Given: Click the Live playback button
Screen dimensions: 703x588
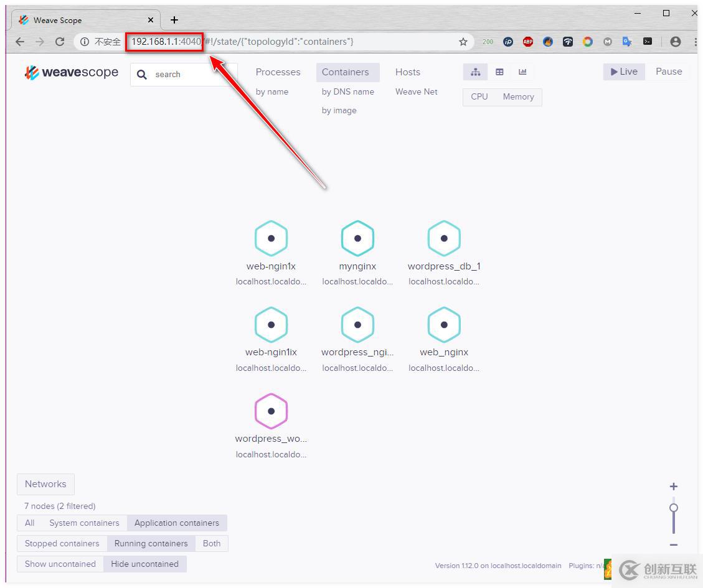Looking at the screenshot, I should [624, 72].
